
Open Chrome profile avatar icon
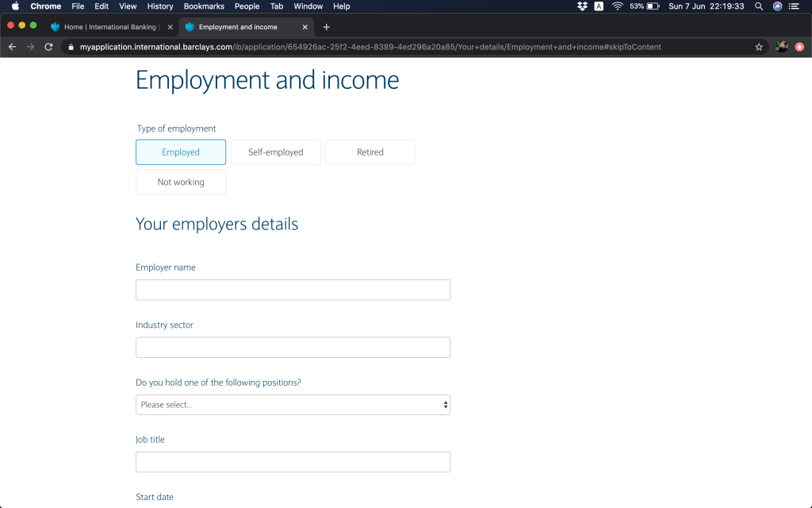[781, 47]
